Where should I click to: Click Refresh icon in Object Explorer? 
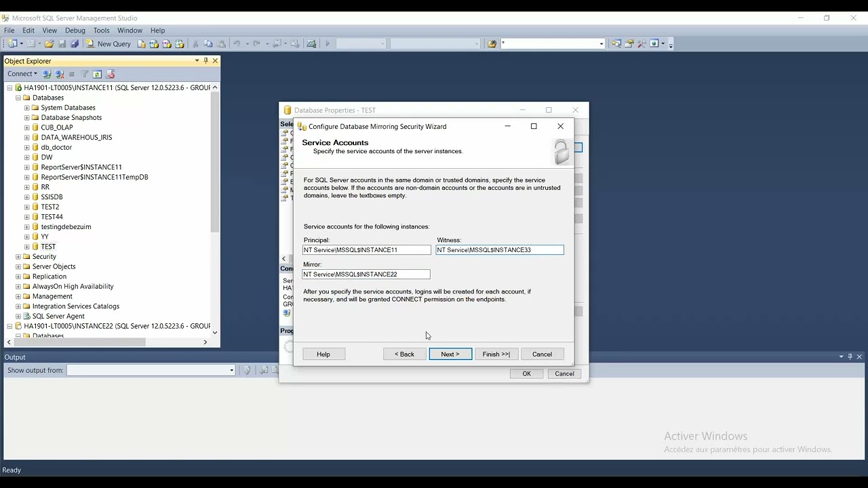click(x=97, y=74)
